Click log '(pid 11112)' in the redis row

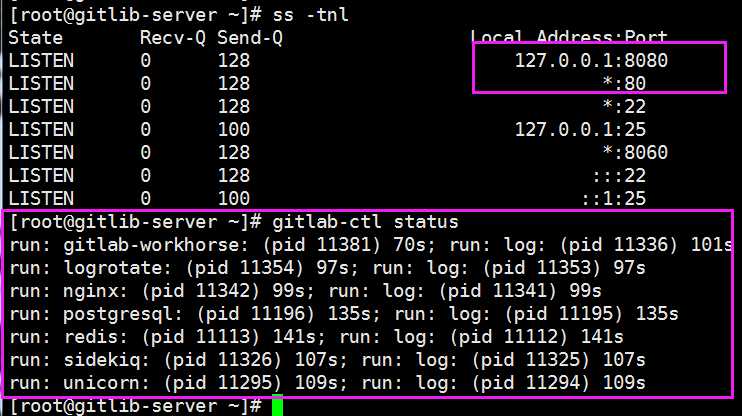pyautogui.click(x=509, y=336)
